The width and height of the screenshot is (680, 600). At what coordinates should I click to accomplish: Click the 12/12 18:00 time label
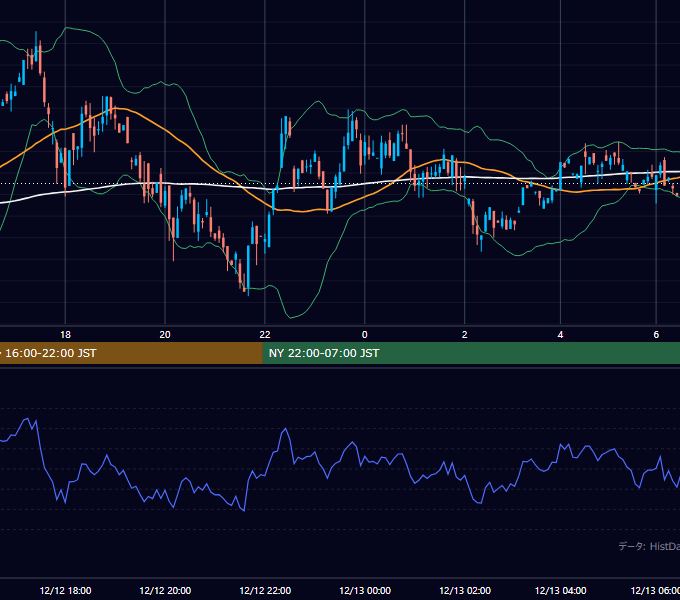pos(65,590)
